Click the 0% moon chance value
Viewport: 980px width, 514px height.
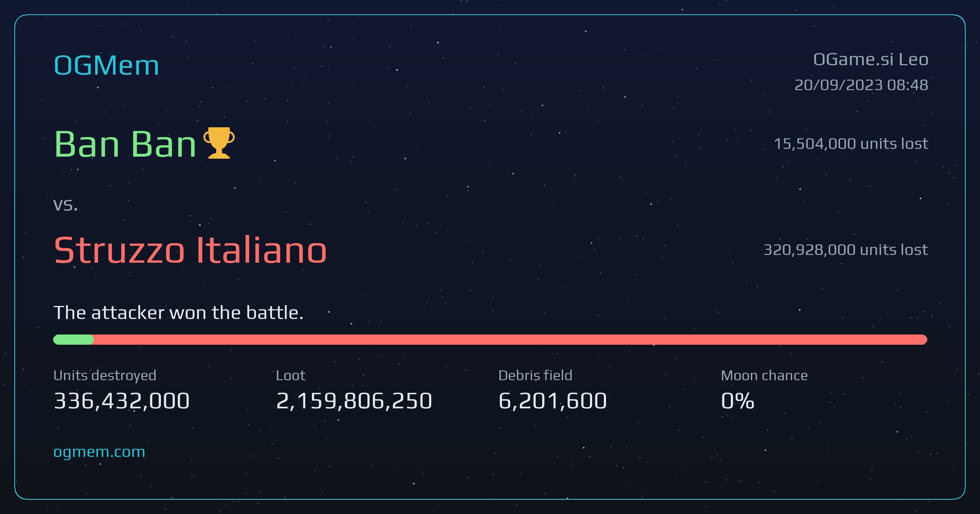737,401
